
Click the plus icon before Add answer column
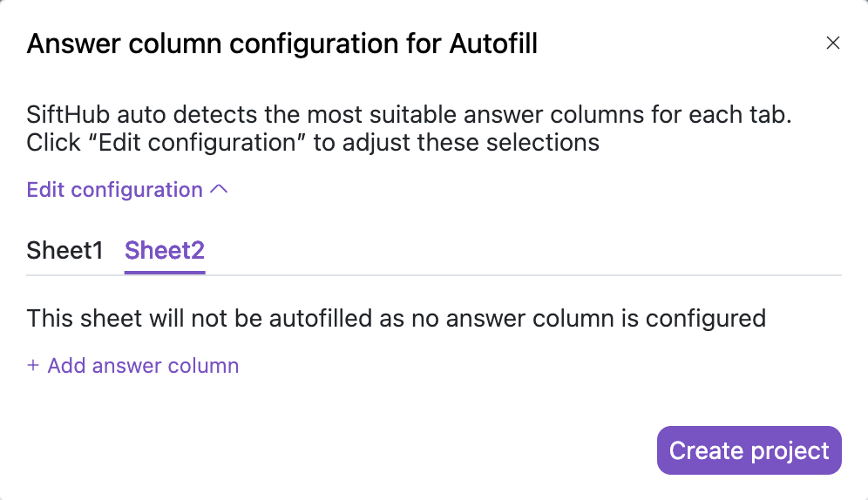click(33, 366)
